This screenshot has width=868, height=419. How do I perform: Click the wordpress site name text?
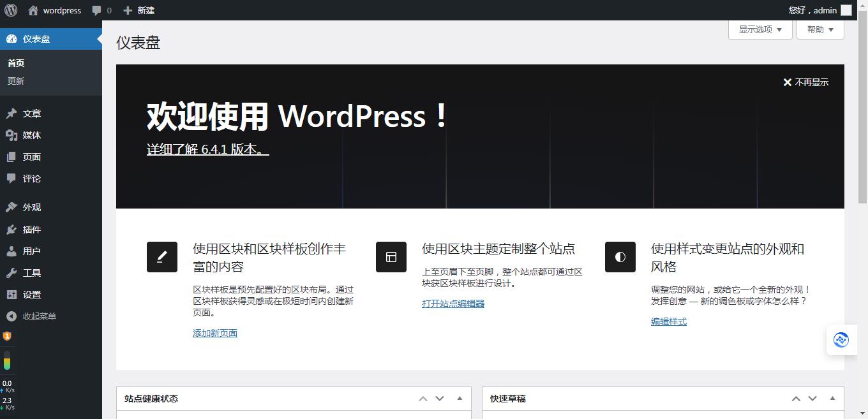62,10
